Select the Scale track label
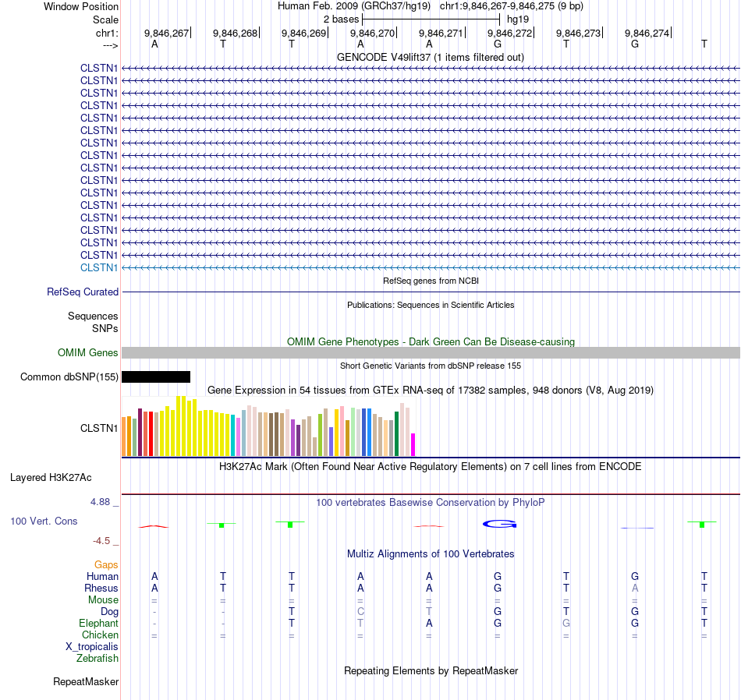This screenshot has height=700, width=741. point(105,19)
